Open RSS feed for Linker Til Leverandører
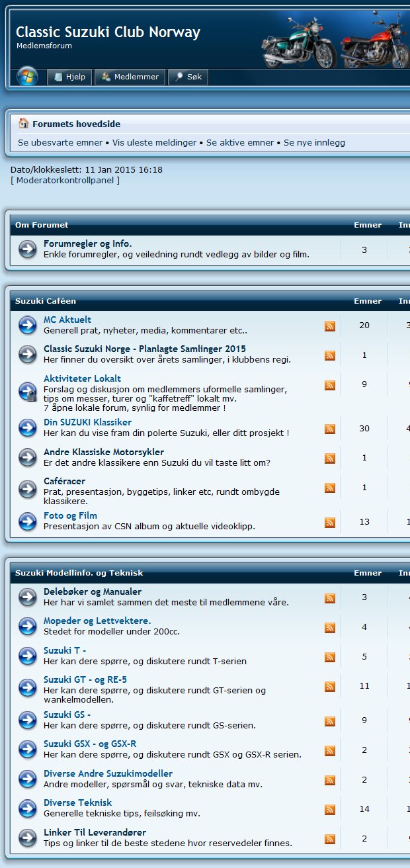 tap(329, 839)
